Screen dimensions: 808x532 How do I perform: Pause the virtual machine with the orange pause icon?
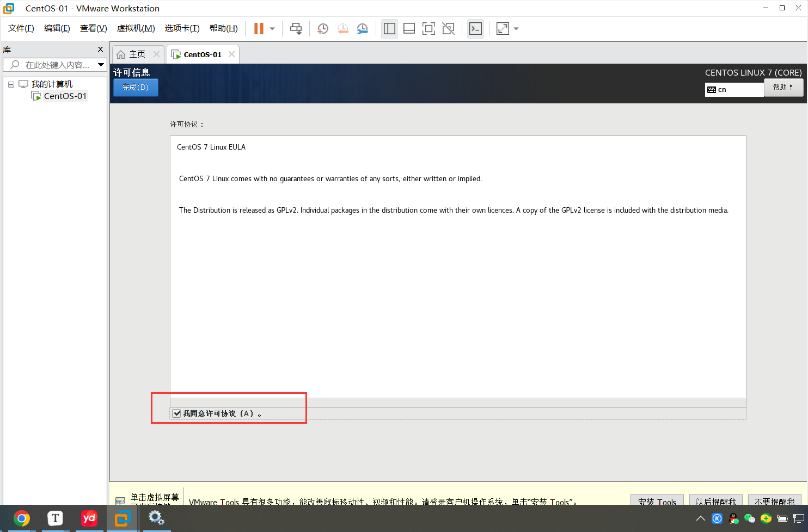(259, 29)
